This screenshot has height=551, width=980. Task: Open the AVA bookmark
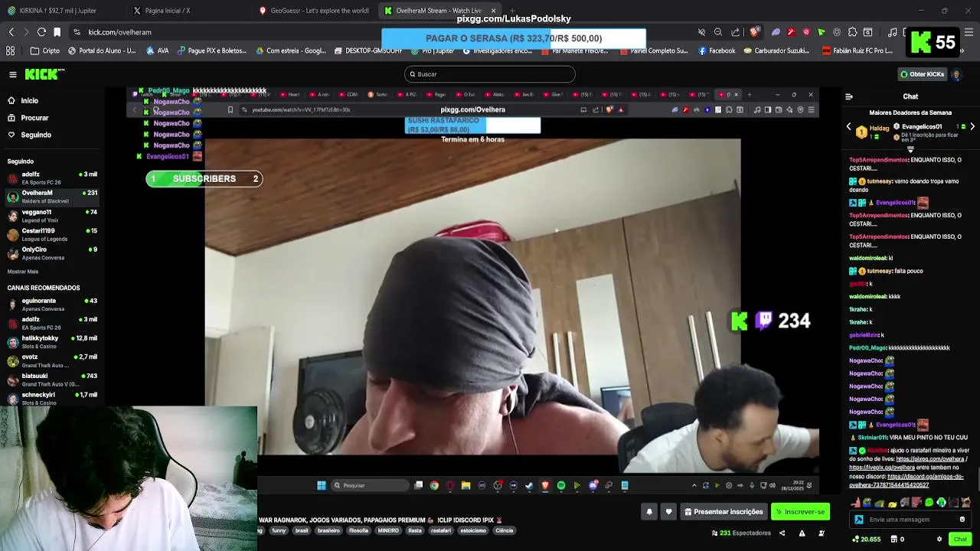(x=156, y=51)
